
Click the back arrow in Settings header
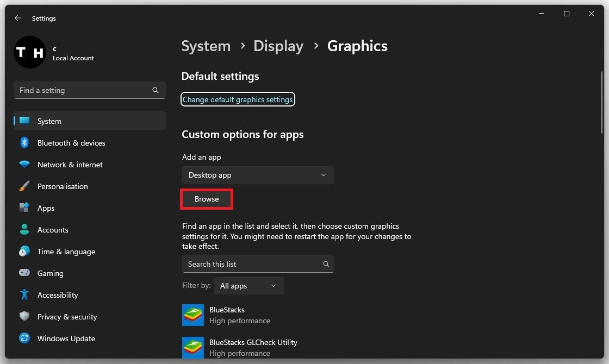pyautogui.click(x=18, y=18)
